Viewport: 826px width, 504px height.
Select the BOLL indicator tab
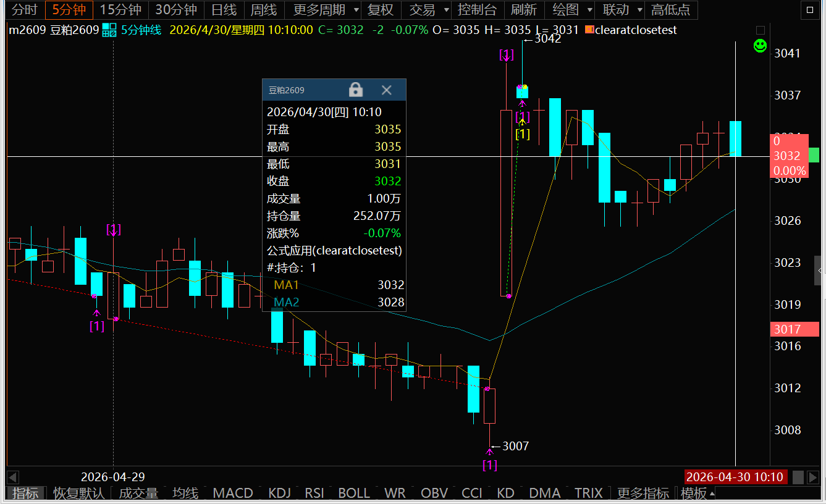pos(354,493)
